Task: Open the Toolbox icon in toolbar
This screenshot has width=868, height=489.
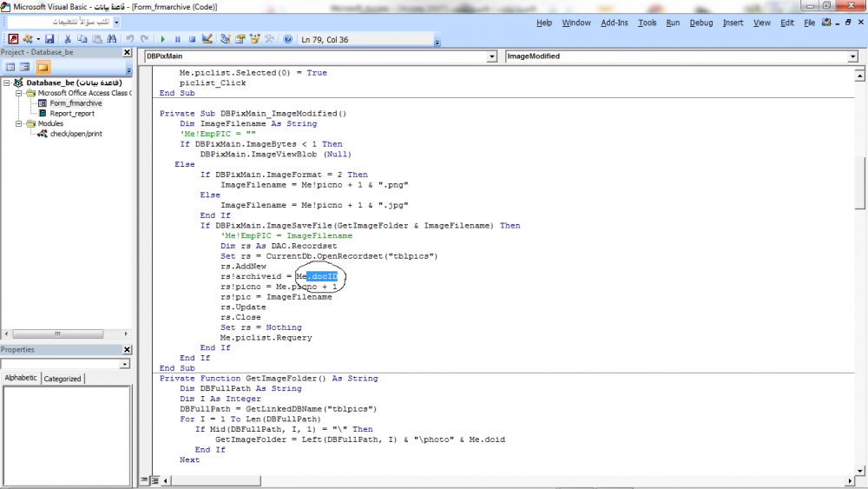Action: pyautogui.click(x=269, y=39)
